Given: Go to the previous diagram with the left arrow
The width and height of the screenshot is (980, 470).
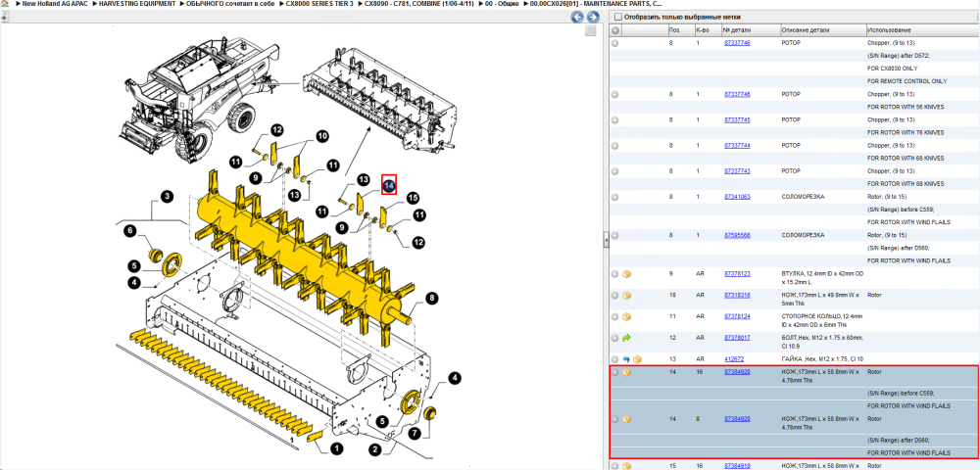Looking at the screenshot, I should tap(577, 17).
